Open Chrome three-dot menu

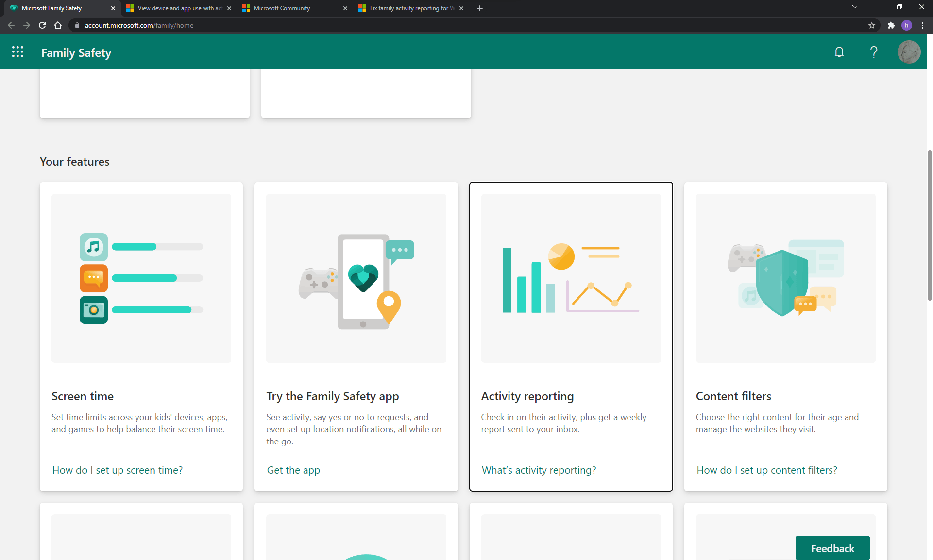pos(922,25)
